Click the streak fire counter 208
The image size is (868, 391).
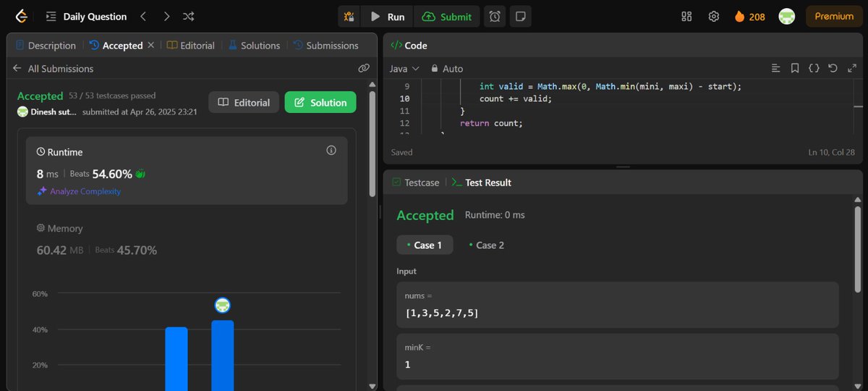750,17
